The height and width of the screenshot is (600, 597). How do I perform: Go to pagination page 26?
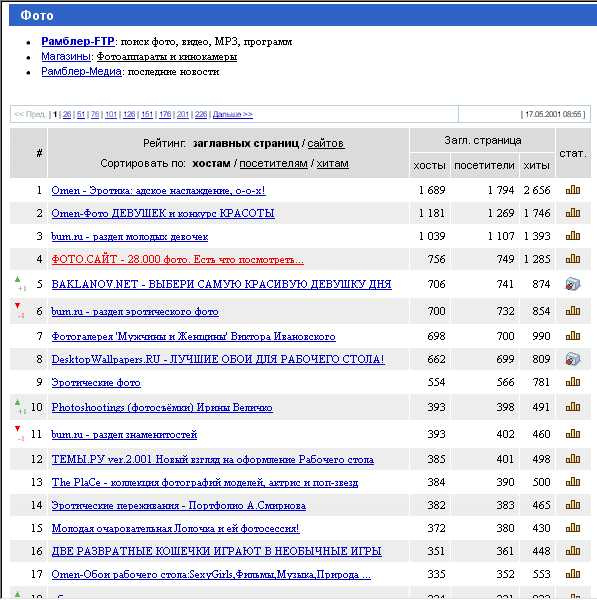[67, 114]
